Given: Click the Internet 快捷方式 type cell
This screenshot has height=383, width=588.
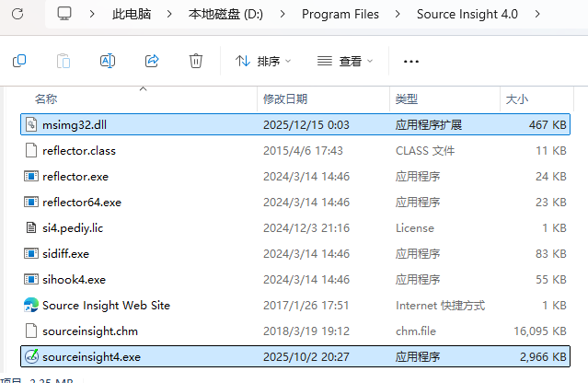Looking at the screenshot, I should click(x=440, y=306).
